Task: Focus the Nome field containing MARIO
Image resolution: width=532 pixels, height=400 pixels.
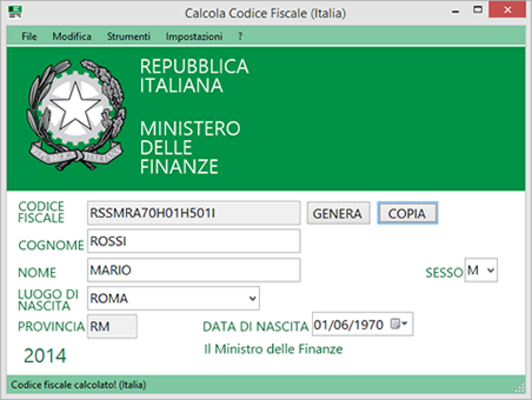Action: (194, 270)
